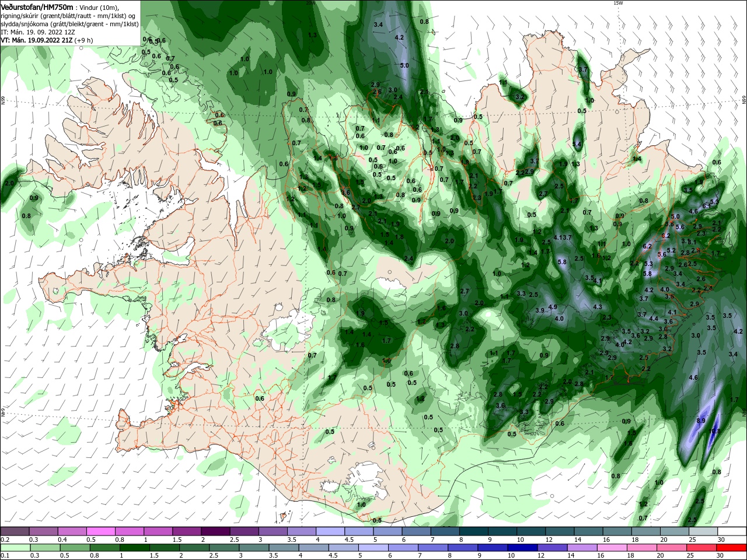
Task: Pick the pale grey upper swatch between 25 and 30
Action: [703, 531]
